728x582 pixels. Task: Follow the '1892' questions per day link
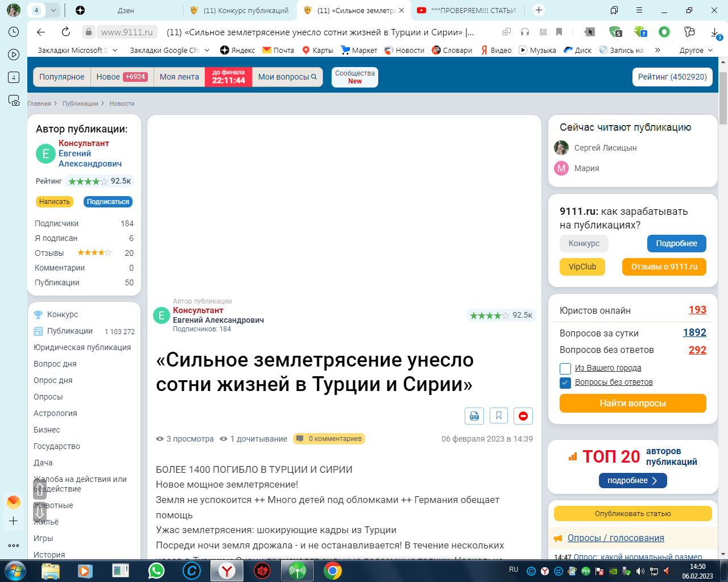694,334
